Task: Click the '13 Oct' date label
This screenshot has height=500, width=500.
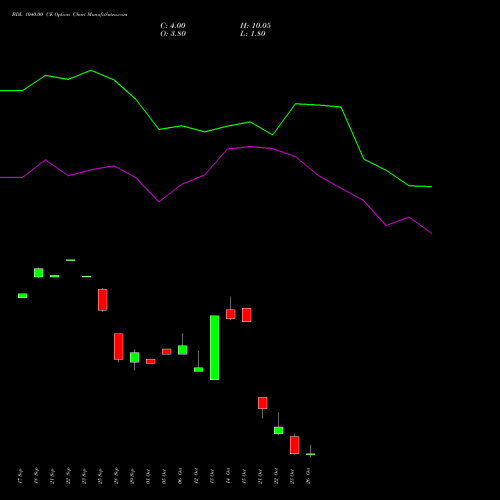Action: click(212, 476)
